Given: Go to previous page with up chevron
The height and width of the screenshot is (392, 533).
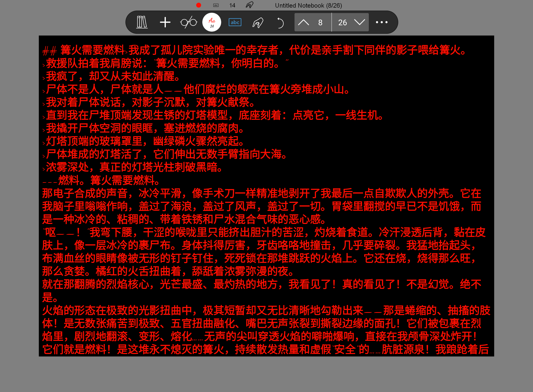Looking at the screenshot, I should point(303,22).
